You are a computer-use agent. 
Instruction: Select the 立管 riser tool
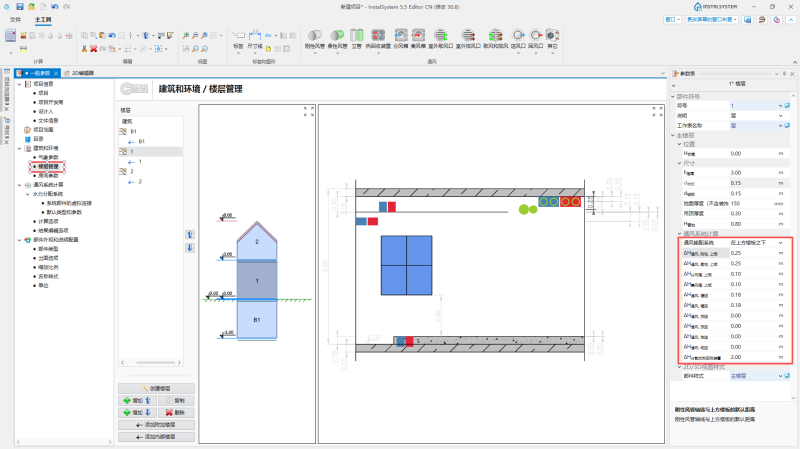[356, 39]
